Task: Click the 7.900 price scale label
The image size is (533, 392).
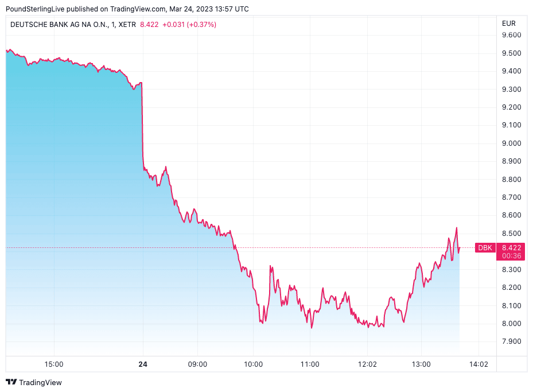Action: (511, 341)
